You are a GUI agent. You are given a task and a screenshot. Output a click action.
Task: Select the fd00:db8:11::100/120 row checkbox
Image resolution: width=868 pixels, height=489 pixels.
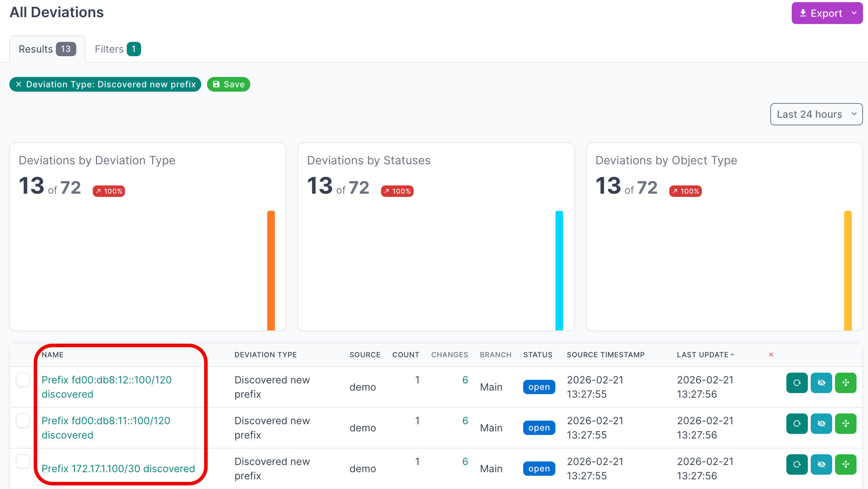23,421
